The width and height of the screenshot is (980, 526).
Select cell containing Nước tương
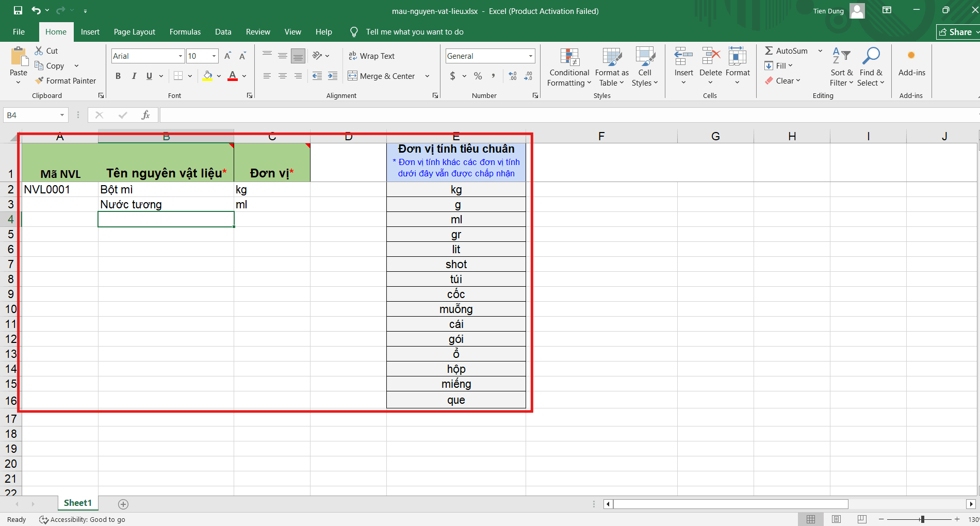click(x=166, y=204)
